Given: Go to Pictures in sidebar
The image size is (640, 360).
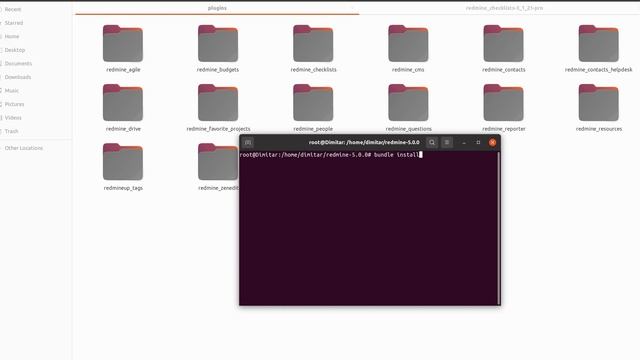Looking at the screenshot, I should coord(15,104).
